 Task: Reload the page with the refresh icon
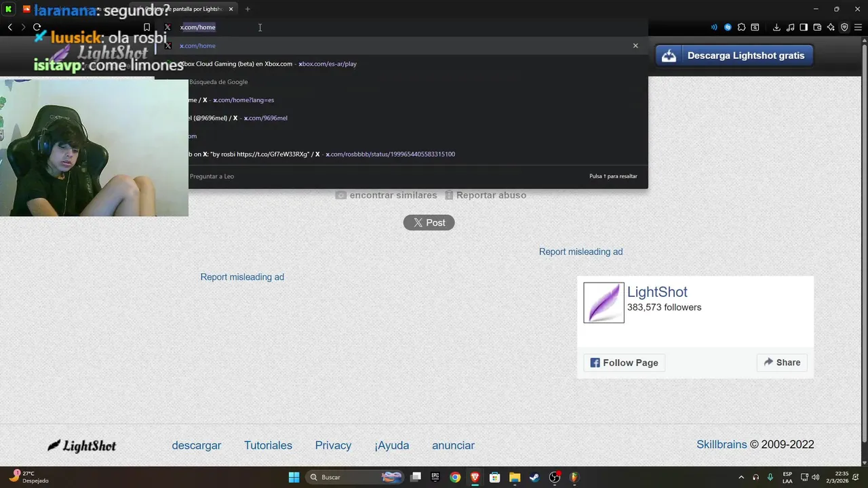(37, 27)
